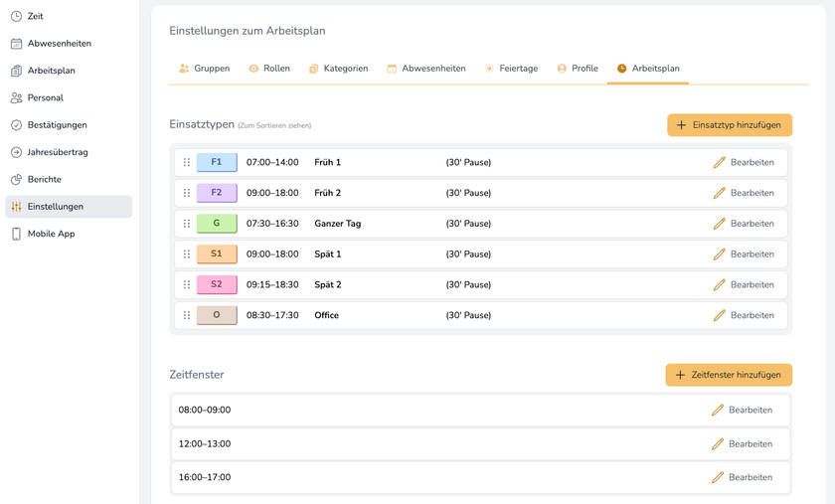The image size is (835, 504).
Task: Edit the 12:00–13:00 Zeitfenster
Action: click(x=742, y=443)
